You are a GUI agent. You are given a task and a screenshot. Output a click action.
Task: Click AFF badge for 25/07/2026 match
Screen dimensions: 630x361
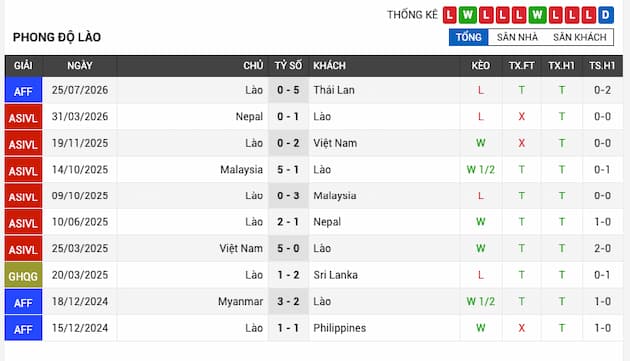pyautogui.click(x=23, y=90)
